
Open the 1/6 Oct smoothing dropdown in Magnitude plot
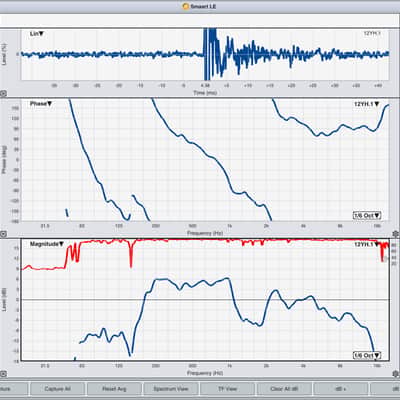367,355
